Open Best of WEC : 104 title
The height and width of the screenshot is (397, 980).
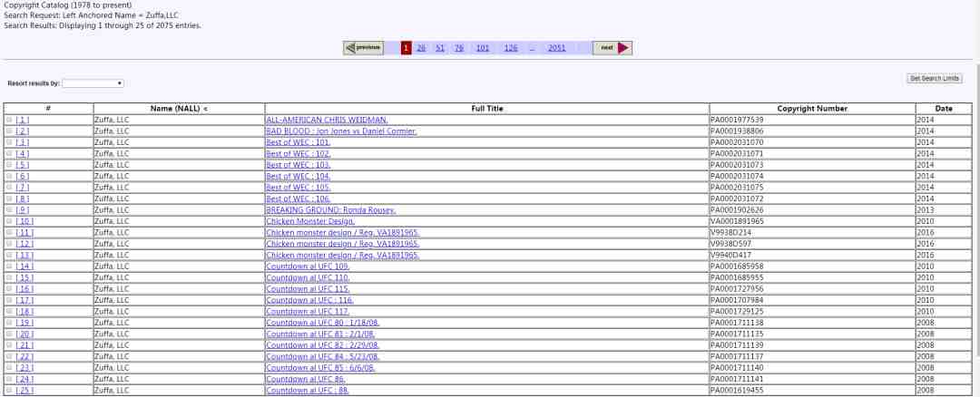click(x=299, y=176)
